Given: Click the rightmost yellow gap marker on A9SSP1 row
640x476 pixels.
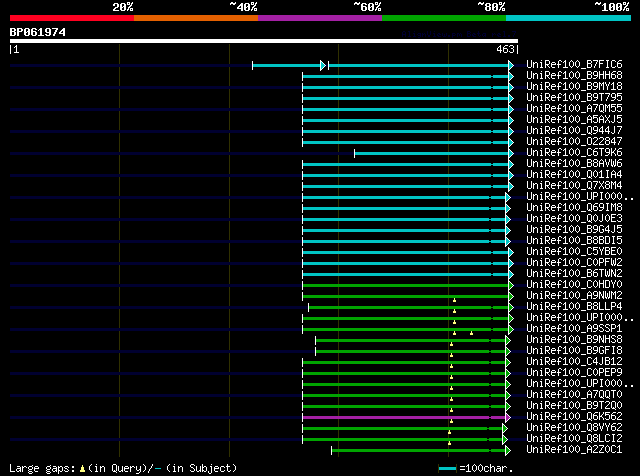Looking at the screenshot, I should click(x=471, y=331).
